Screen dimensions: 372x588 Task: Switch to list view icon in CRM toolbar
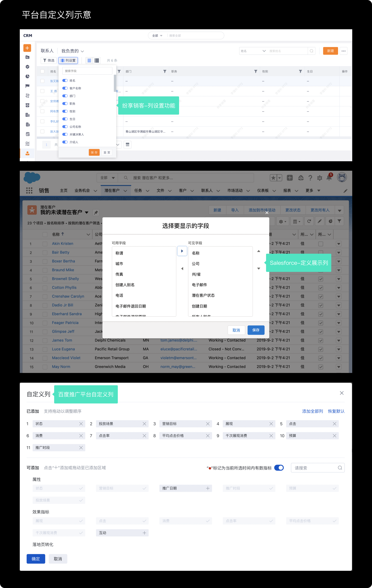pos(89,60)
